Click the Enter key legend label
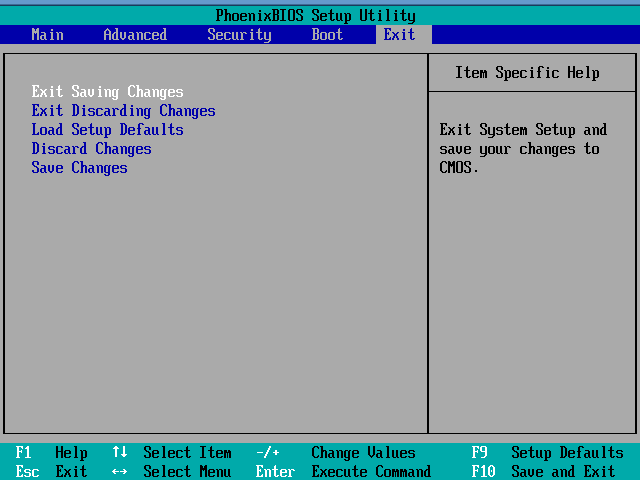 pyautogui.click(x=276, y=471)
